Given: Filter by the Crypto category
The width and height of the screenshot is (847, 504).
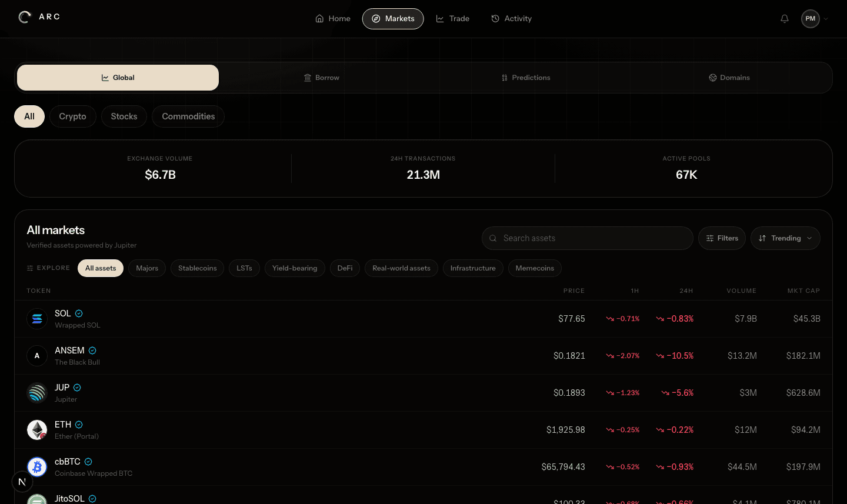Looking at the screenshot, I should coord(73,116).
